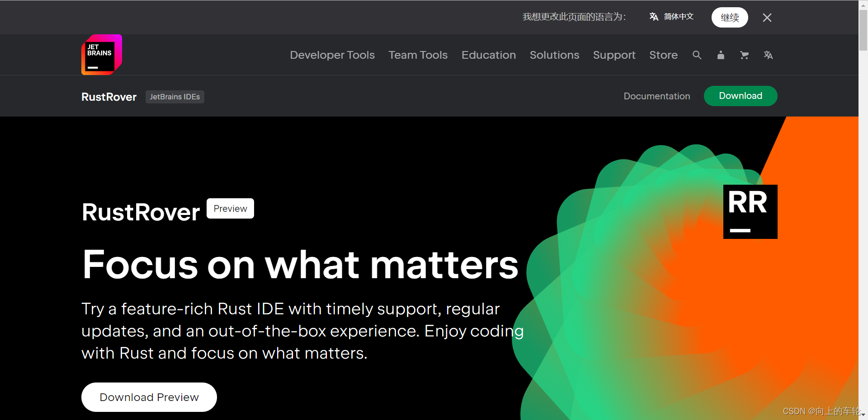Close the language suggestion banner
The image size is (868, 420).
tap(767, 18)
